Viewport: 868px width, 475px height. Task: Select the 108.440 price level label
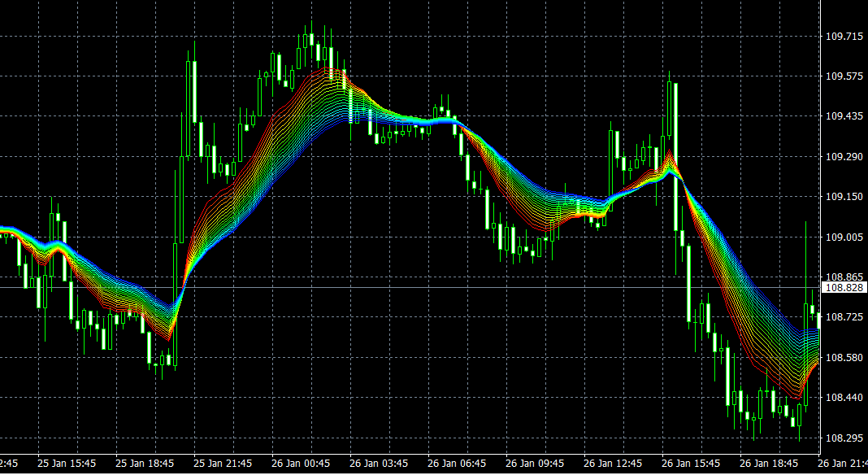tap(844, 397)
